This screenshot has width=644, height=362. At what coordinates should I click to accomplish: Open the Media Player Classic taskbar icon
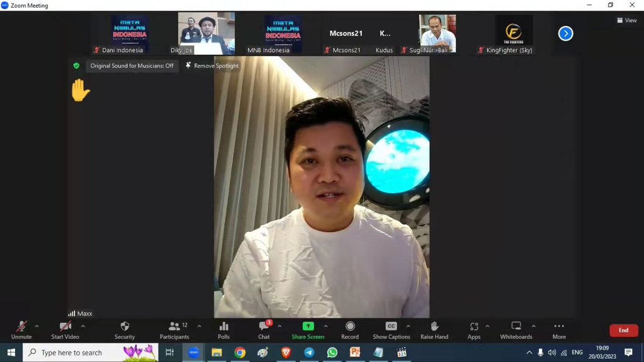coord(401,352)
